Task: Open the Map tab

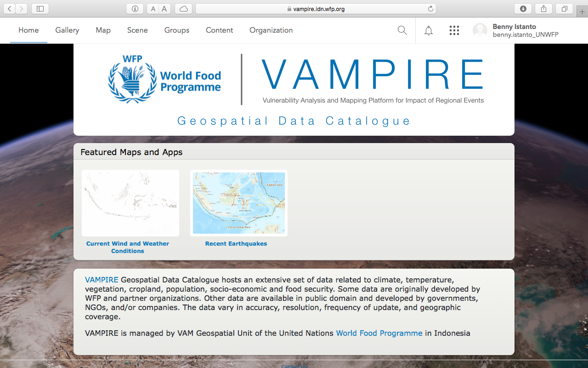Action: (x=103, y=30)
